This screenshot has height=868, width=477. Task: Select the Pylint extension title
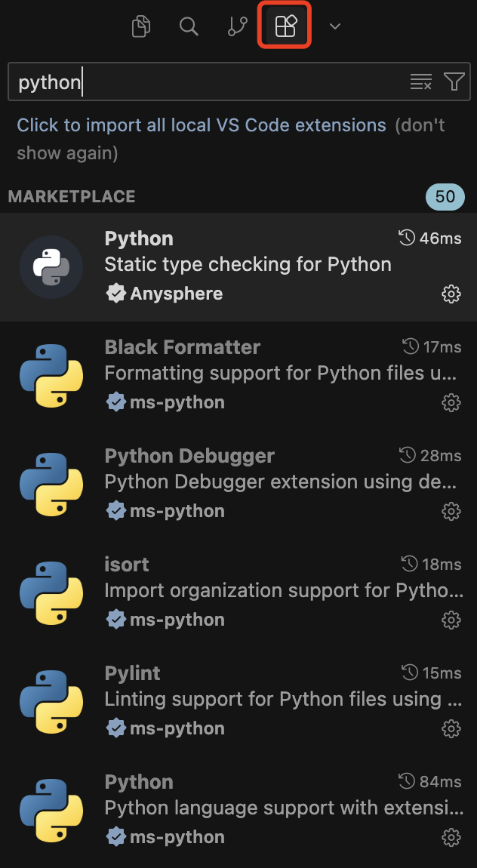132,673
